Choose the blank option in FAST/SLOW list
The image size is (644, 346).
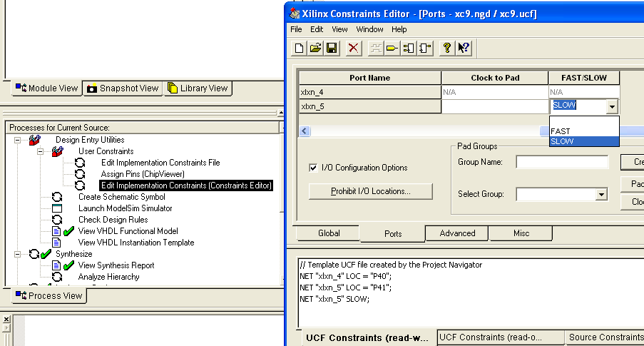pos(584,121)
